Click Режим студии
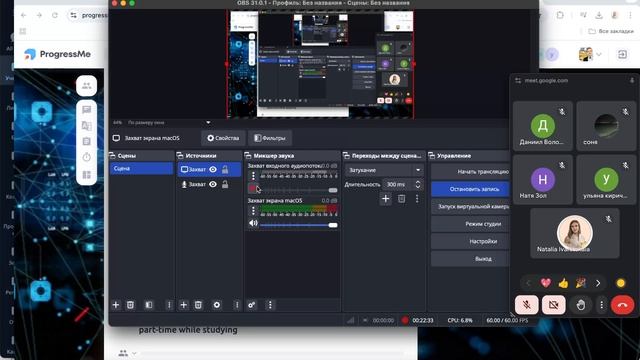Viewport: 640px width, 360px height. click(x=471, y=224)
